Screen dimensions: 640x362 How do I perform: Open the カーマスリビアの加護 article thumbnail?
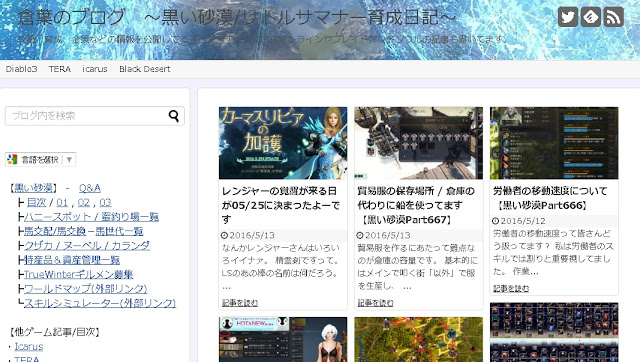coord(283,143)
